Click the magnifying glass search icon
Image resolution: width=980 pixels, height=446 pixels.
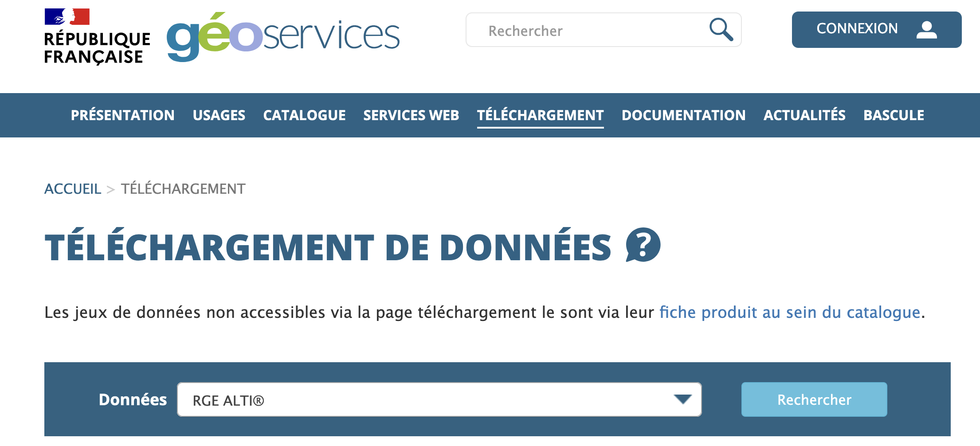[721, 30]
